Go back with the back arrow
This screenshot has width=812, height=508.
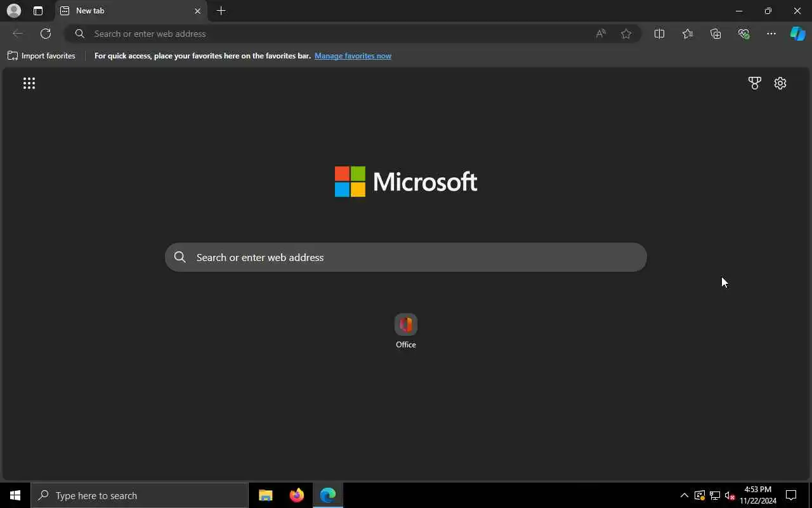tap(18, 34)
